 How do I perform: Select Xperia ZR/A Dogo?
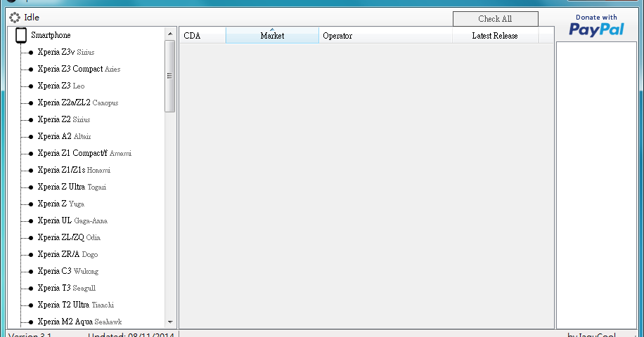click(67, 254)
